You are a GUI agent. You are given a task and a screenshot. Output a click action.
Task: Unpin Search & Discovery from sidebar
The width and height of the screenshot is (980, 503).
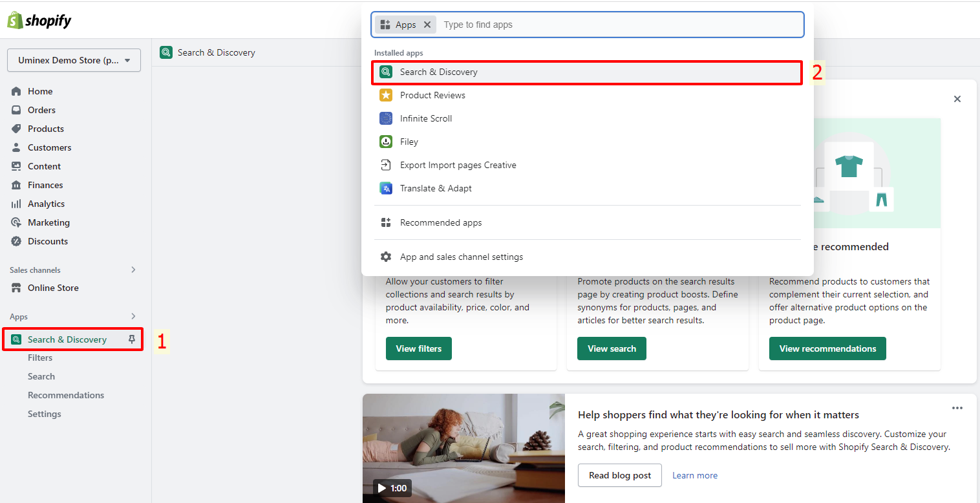click(132, 339)
